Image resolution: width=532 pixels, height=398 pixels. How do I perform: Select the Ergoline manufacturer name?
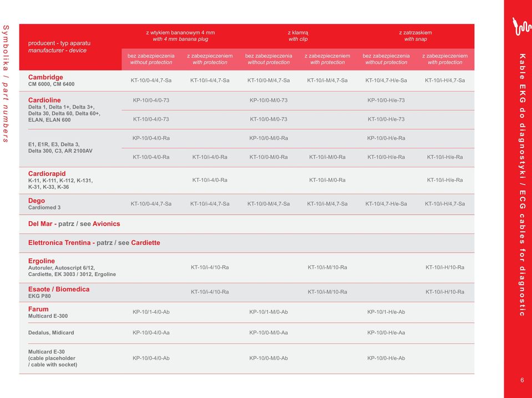click(42, 261)
